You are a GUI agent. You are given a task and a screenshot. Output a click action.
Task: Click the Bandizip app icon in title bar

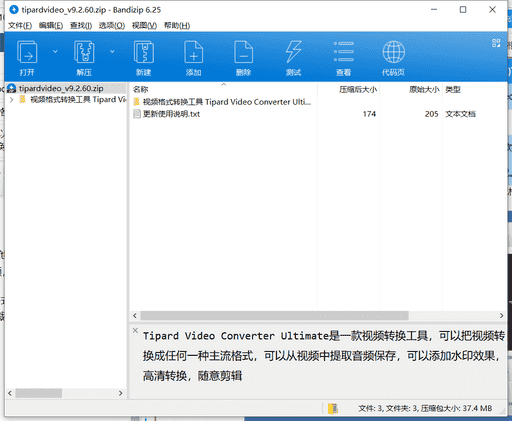14,10
